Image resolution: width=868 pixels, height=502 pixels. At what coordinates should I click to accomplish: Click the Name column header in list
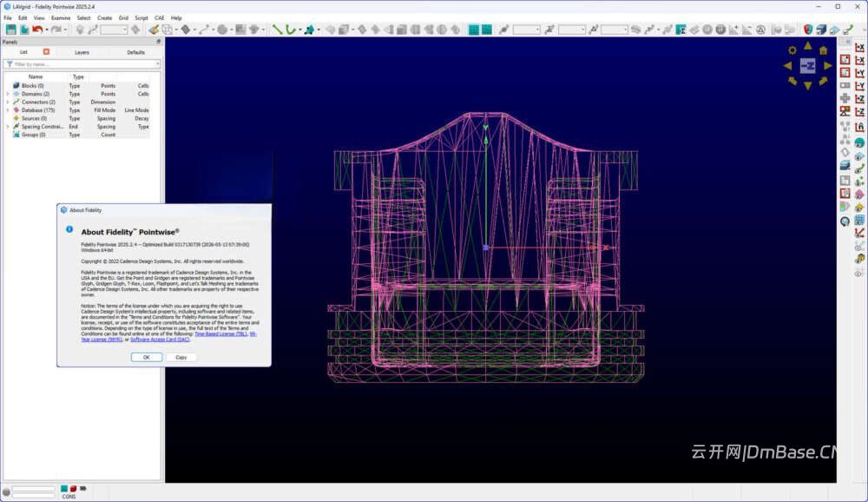[x=36, y=77]
